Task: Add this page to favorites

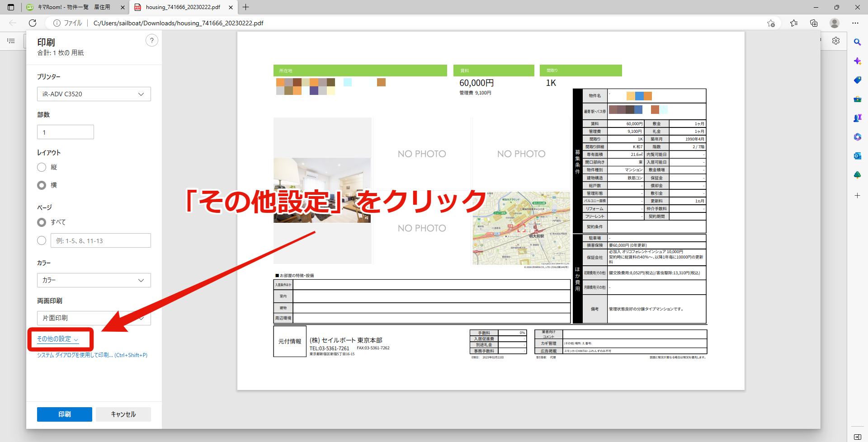Action: (771, 23)
